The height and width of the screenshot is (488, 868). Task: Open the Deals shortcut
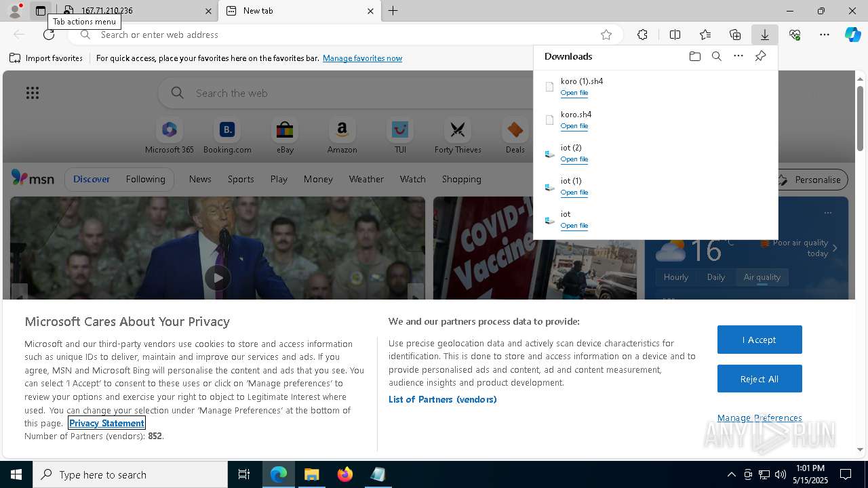tap(515, 136)
